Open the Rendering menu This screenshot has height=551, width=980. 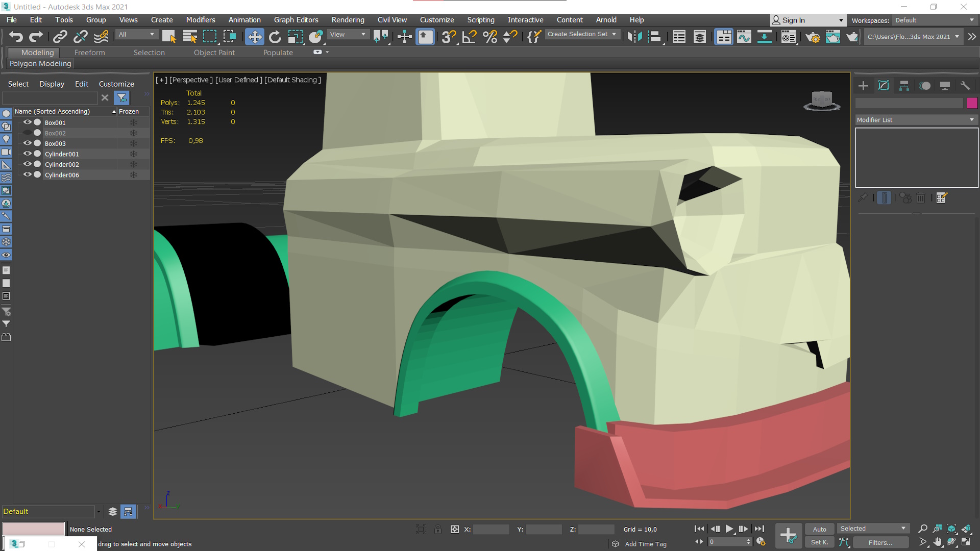348,20
